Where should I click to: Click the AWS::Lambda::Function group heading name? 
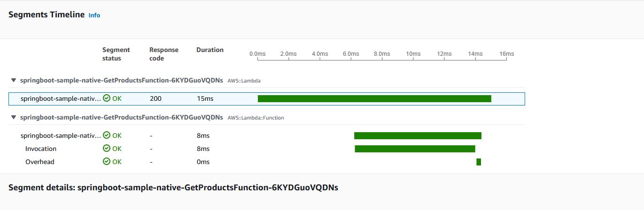[122, 118]
